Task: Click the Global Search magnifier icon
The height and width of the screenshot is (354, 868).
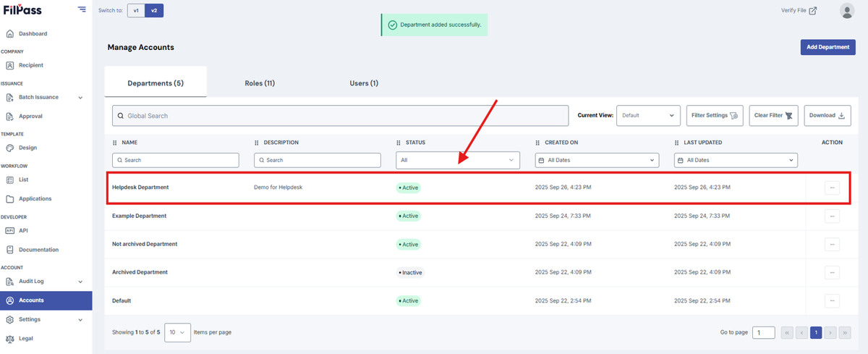Action: tap(121, 116)
